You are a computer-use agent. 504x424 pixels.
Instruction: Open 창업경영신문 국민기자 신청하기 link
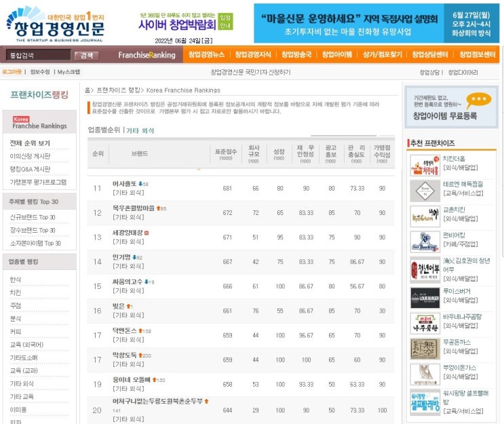pyautogui.click(x=250, y=72)
